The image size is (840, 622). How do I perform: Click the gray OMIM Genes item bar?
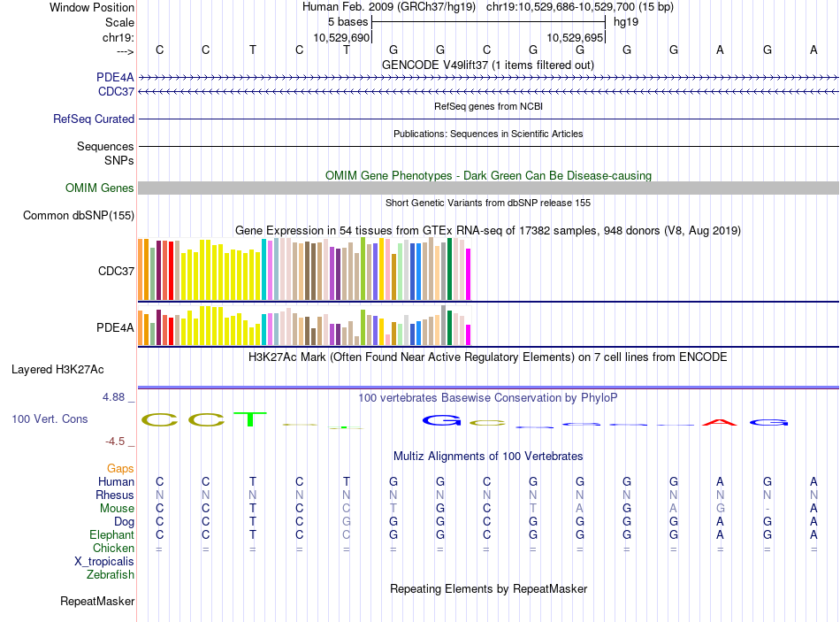489,188
